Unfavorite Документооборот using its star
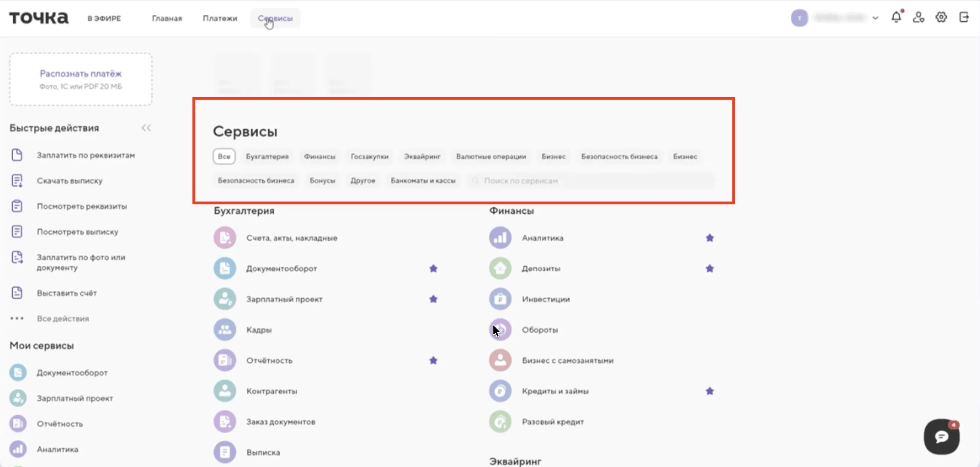Viewport: 980px width, 467px height. pyautogui.click(x=433, y=268)
